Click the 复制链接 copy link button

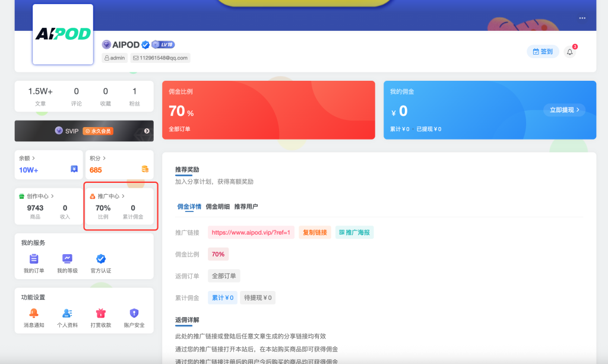pyautogui.click(x=314, y=232)
